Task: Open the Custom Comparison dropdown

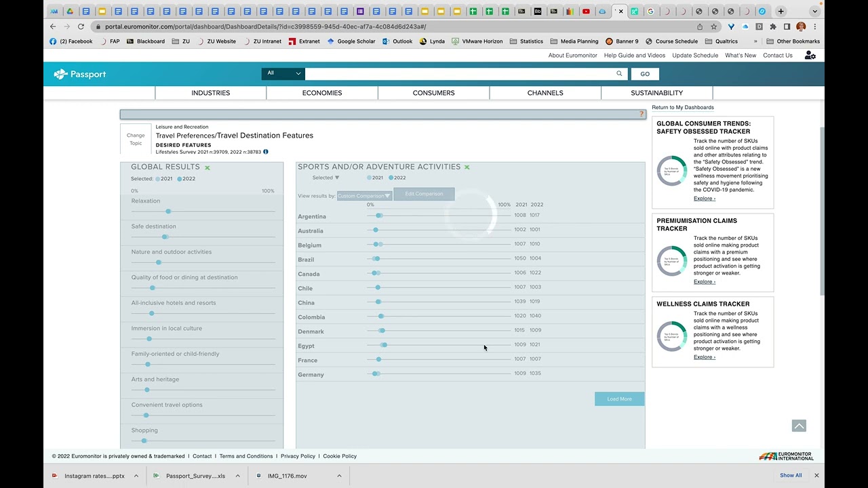Action: [x=364, y=196]
